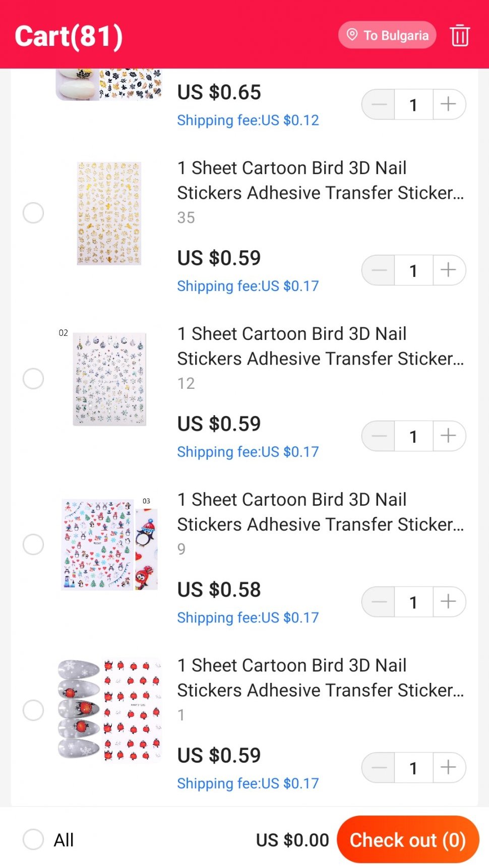Open the red bird nail sticker product thumbnail
This screenshot has width=489, height=868.
click(x=109, y=710)
